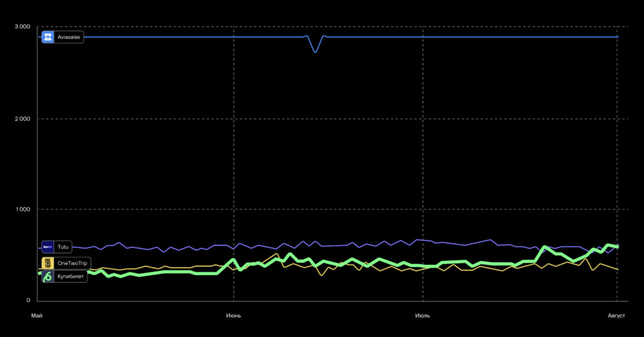
Task: Select the Купибилет series label text
Action: (71, 277)
